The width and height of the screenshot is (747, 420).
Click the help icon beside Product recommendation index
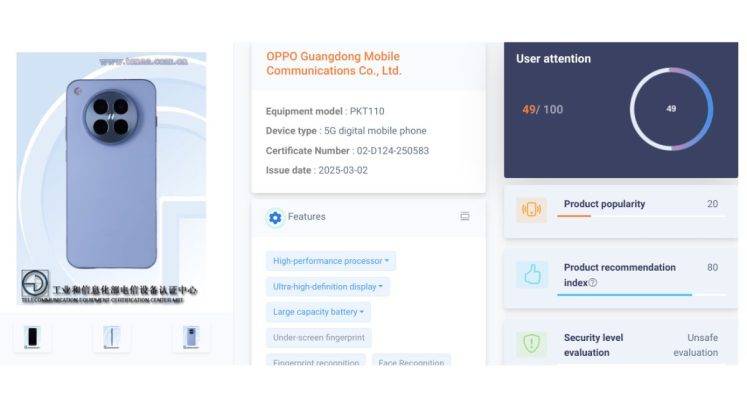(x=593, y=283)
